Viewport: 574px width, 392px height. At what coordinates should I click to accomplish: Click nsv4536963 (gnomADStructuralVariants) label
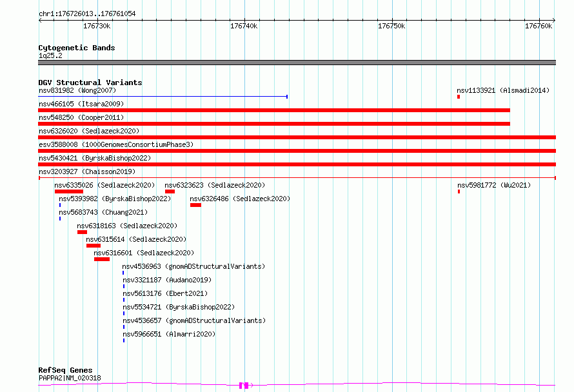(193, 266)
